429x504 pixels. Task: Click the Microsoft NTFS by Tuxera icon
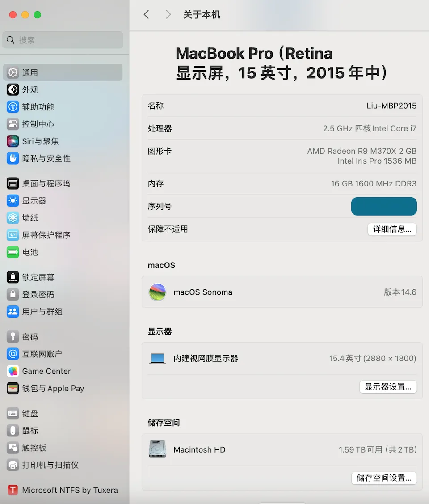coord(12,490)
